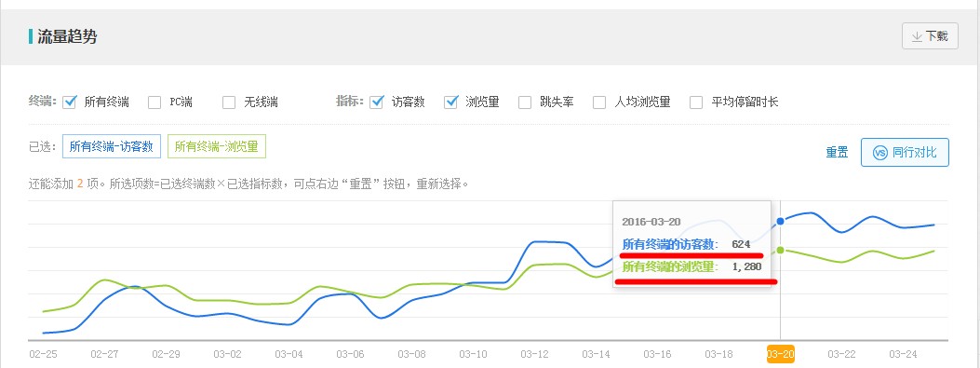
Task: Select the highlighted 03-20 date marker
Action: coord(781,354)
